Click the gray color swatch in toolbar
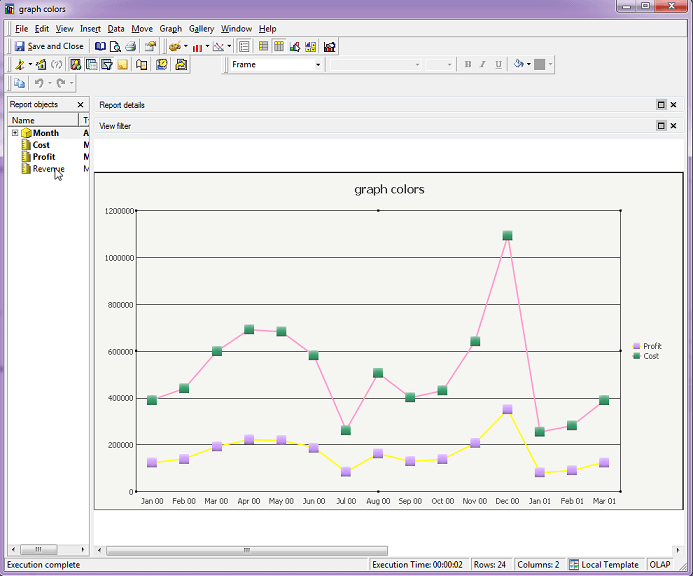693x576 pixels. click(x=540, y=65)
